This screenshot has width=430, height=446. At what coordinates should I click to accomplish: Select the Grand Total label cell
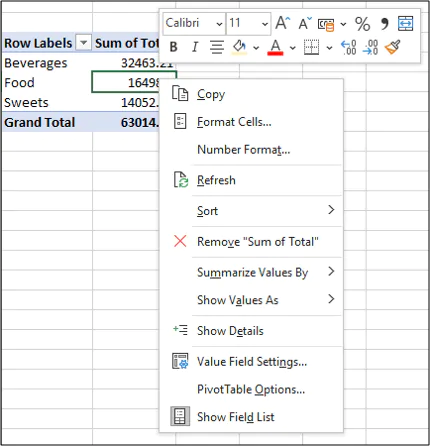click(x=47, y=122)
